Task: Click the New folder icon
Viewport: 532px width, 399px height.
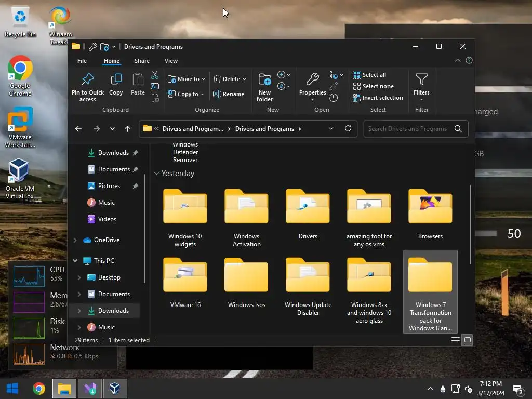Action: 264,79
